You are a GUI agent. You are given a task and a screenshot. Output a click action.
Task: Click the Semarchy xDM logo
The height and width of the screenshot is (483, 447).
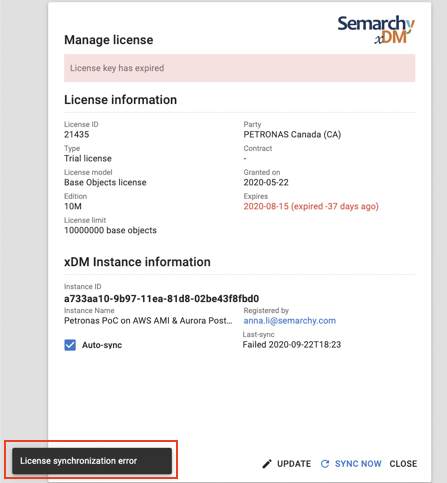tap(376, 30)
